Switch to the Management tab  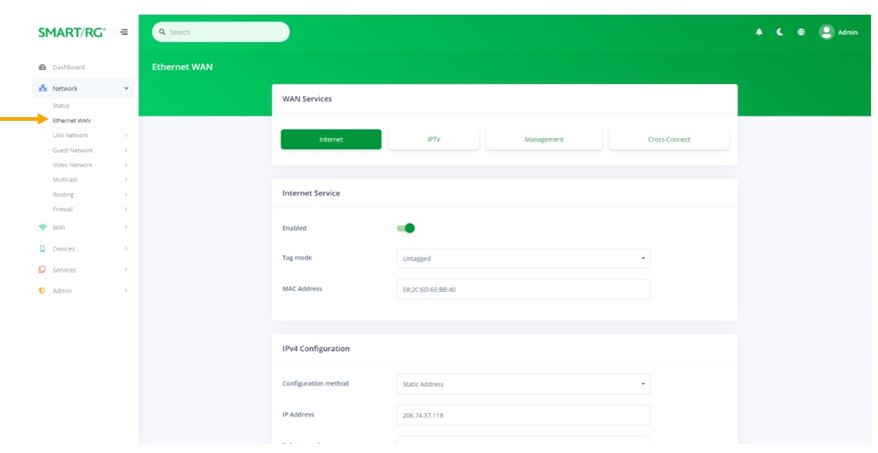(544, 139)
